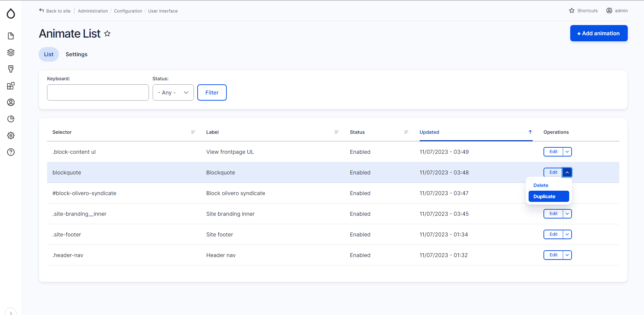This screenshot has height=315, width=644.
Task: Sort the table by Updated column
Action: [429, 132]
